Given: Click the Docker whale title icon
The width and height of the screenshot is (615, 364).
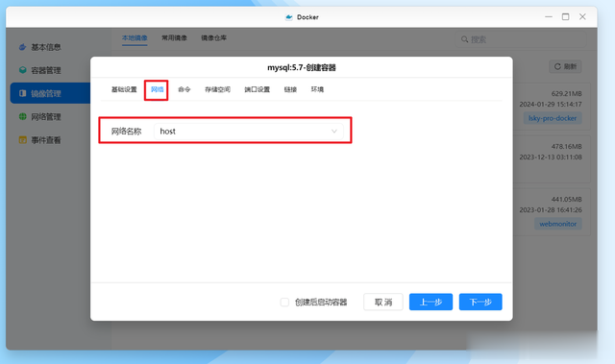Looking at the screenshot, I should 289,17.
